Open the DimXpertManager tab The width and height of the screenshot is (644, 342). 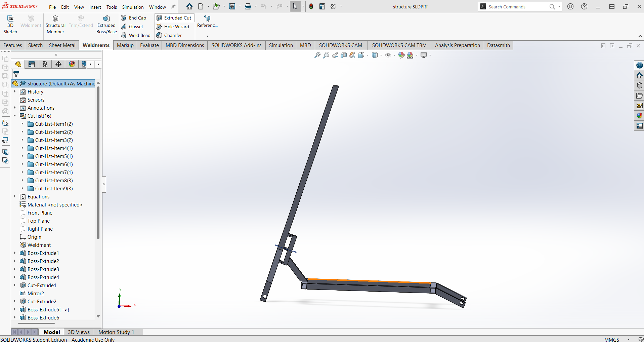tap(58, 64)
